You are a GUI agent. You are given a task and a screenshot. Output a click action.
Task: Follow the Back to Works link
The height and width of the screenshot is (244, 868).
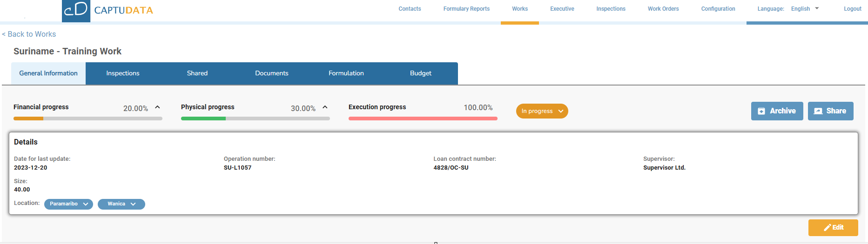[29, 34]
